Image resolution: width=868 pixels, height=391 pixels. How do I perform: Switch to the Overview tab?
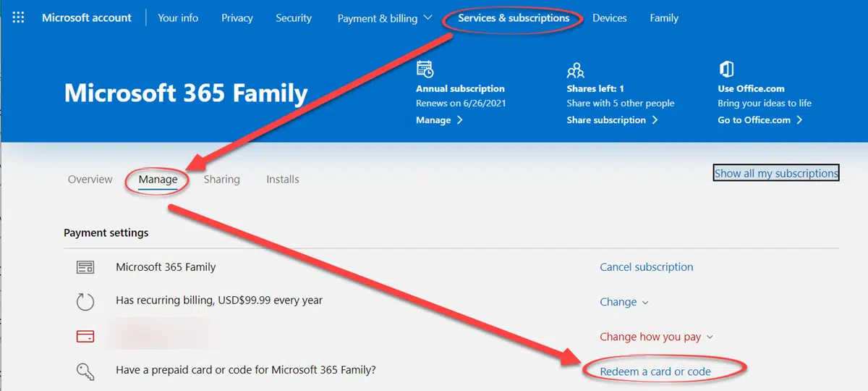pyautogui.click(x=90, y=180)
